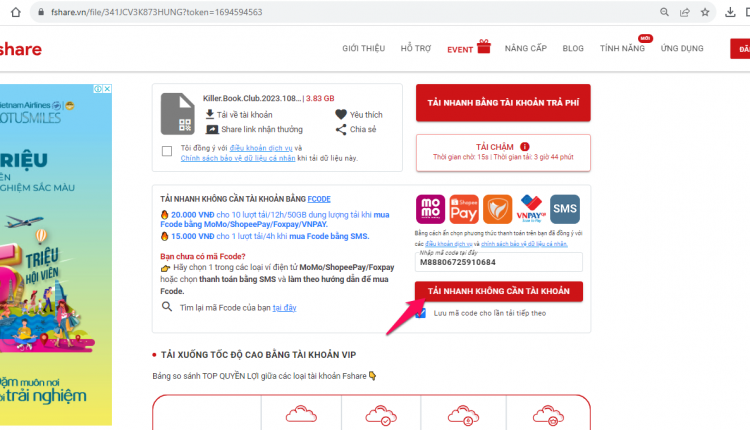Click the EVENT gift box icon
This screenshot has height=430, width=750.
[x=484, y=46]
